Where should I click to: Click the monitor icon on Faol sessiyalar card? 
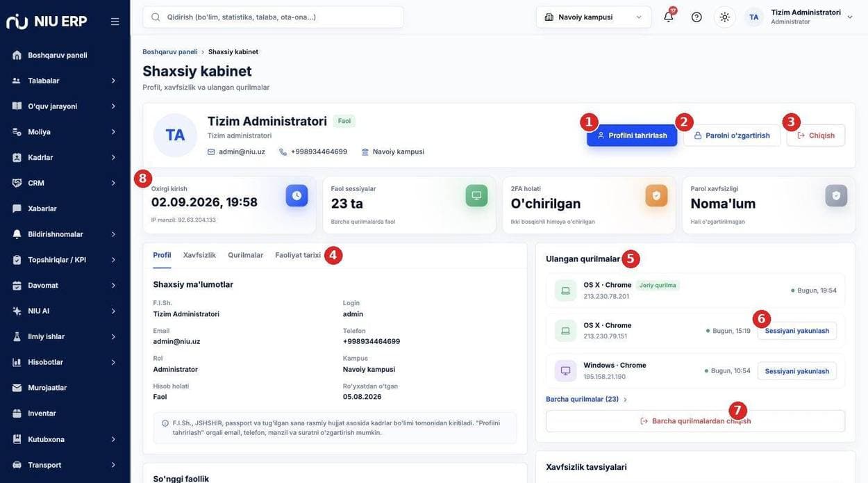(476, 195)
